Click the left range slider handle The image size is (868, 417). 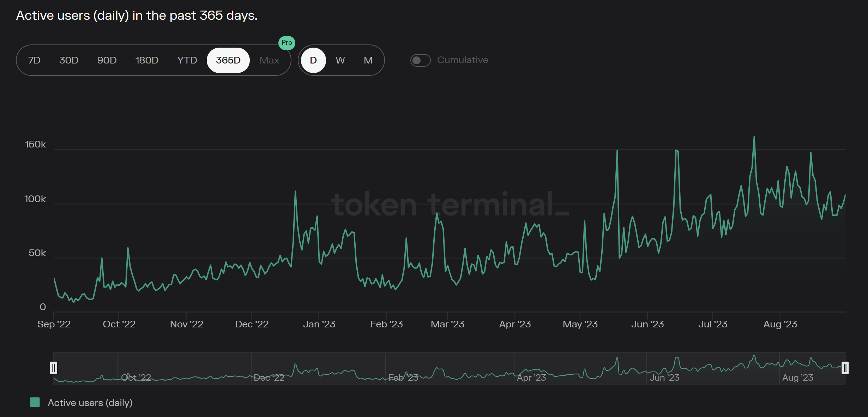point(54,368)
